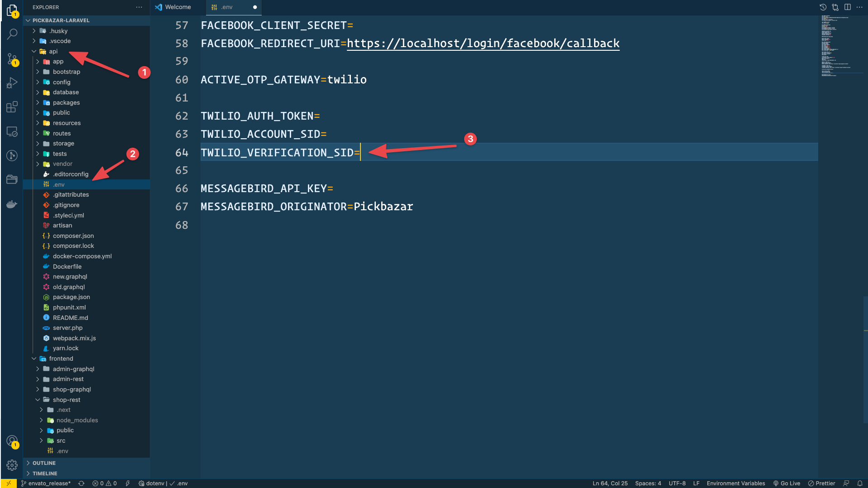Screen dimensions: 868x488
Task: Expand the .husky folder
Action: [86, 31]
